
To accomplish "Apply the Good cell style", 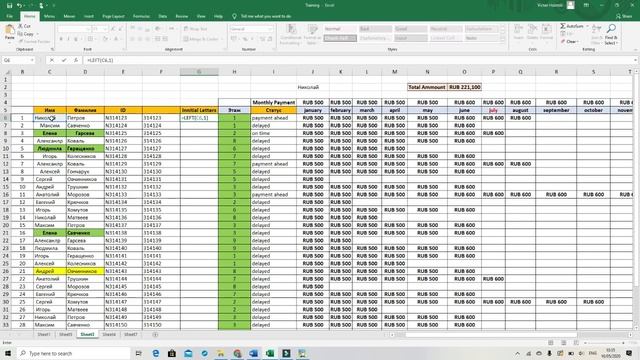I will point(410,29).
